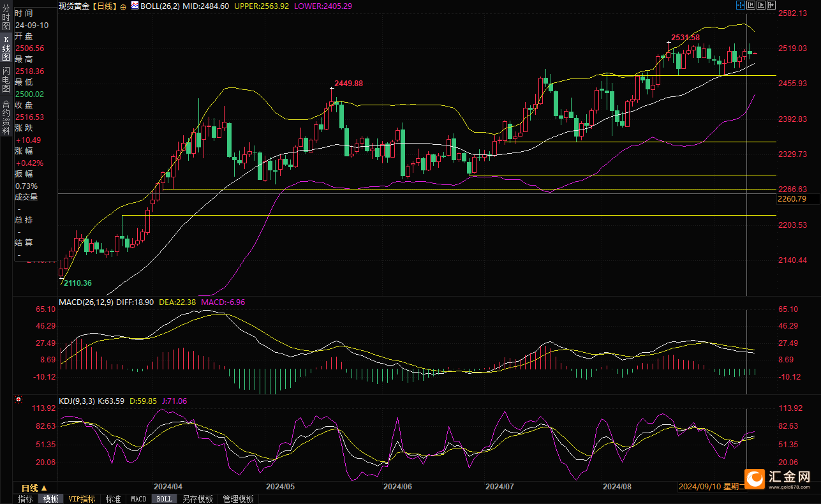Click the K:63.59 value
This screenshot has height=504, width=821.
tap(111, 401)
